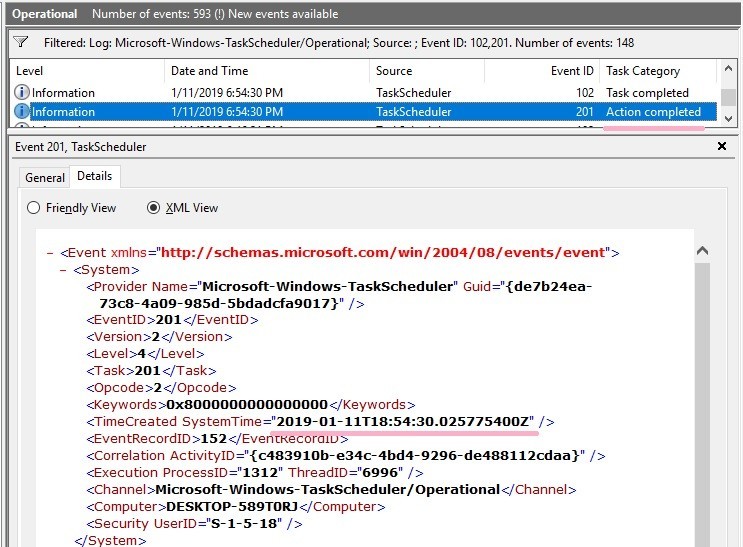This screenshot has height=547, width=743.
Task: Sort by the Event ID column header
Action: coord(542,71)
